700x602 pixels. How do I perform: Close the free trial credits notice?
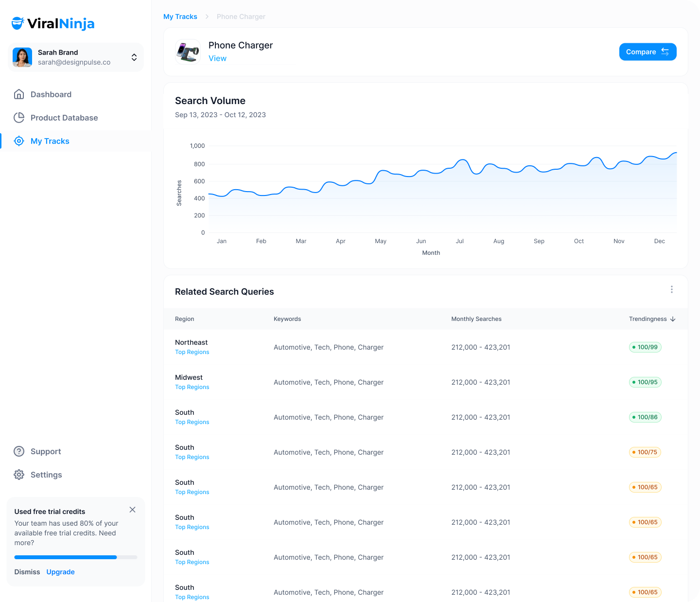click(x=132, y=510)
